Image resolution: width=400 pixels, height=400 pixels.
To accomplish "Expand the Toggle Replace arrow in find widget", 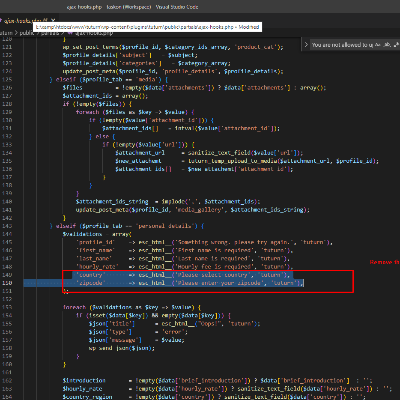I will click(x=306, y=44).
